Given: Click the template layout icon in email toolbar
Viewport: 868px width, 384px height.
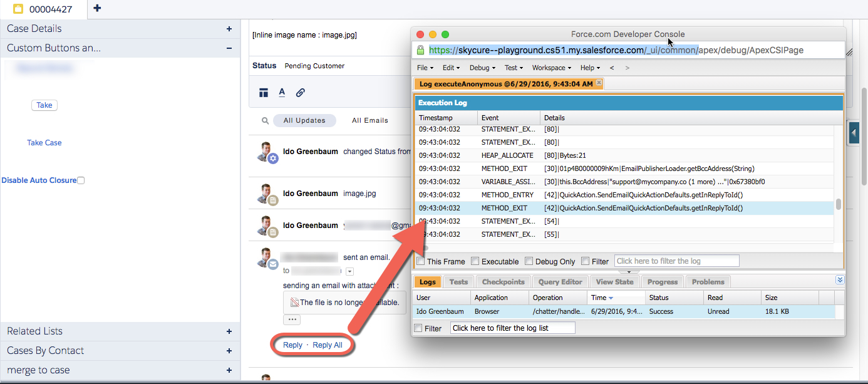Looking at the screenshot, I should click(x=264, y=93).
